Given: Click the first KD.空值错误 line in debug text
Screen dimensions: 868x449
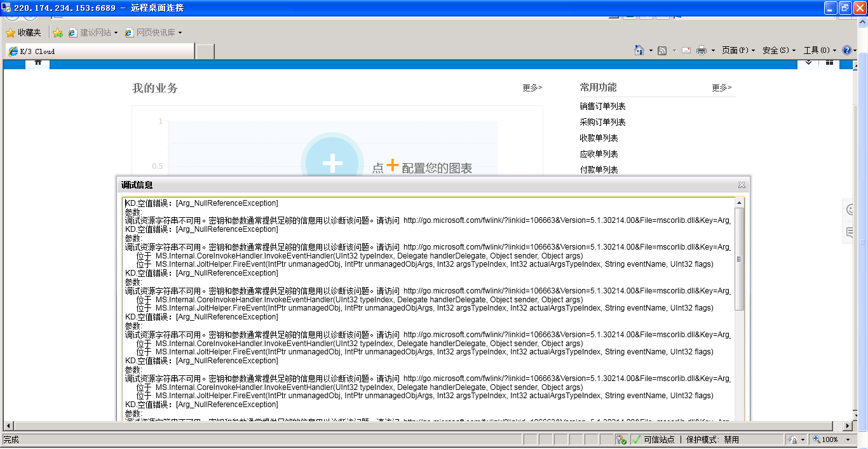Looking at the screenshot, I should click(x=201, y=203).
